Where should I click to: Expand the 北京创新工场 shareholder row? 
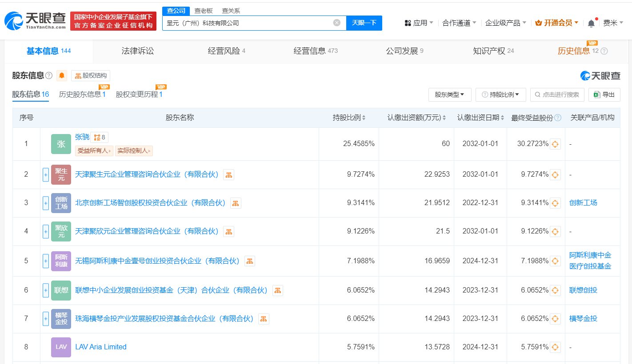point(45,203)
